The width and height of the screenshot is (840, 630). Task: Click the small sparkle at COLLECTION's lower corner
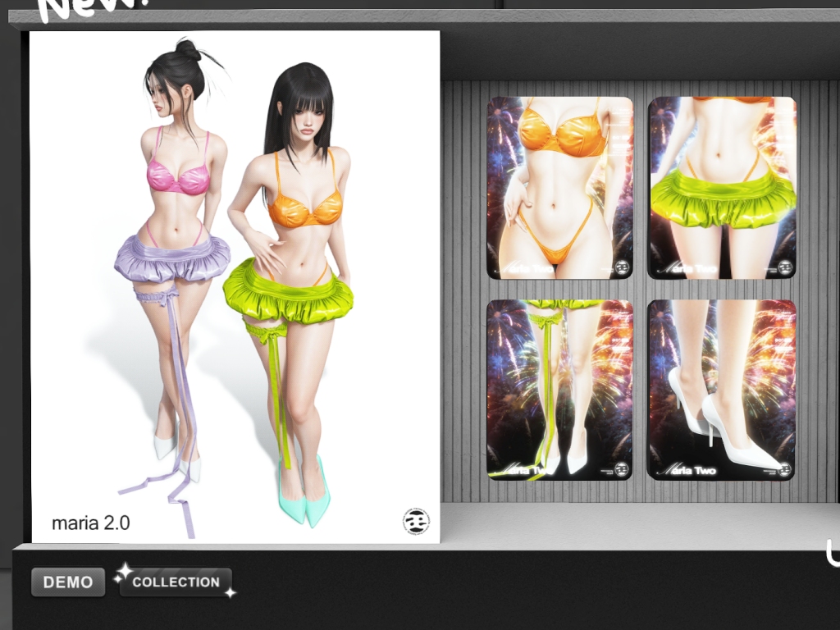click(231, 592)
